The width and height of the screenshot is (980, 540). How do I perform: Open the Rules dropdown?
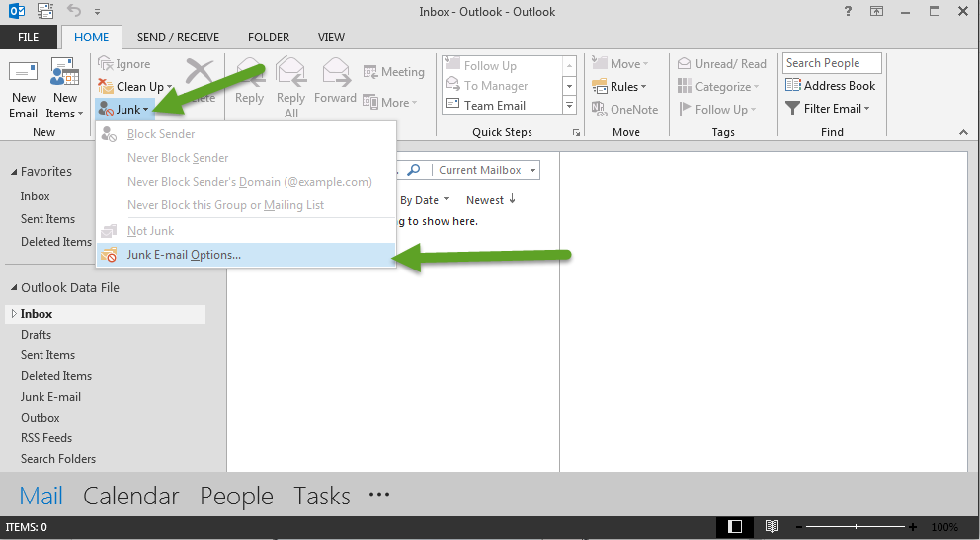coord(619,86)
